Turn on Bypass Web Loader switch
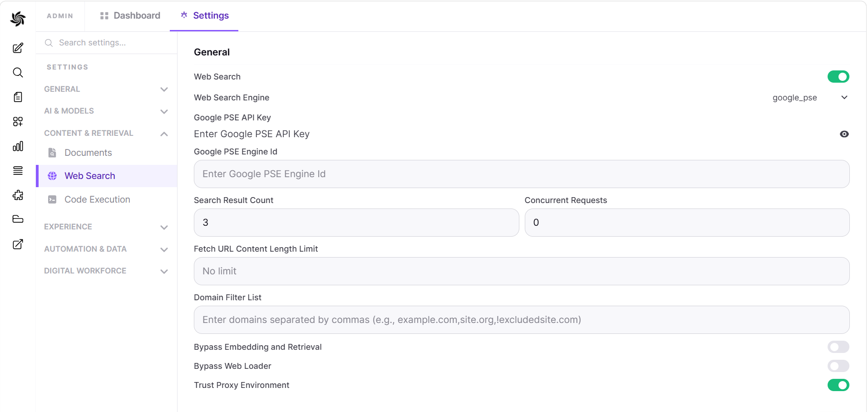This screenshot has width=868, height=412. (x=838, y=366)
